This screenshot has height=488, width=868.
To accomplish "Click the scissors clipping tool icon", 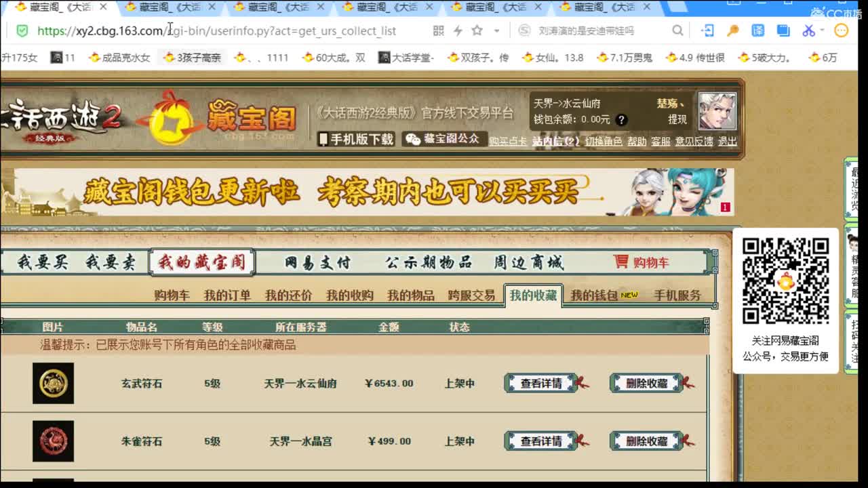I will click(x=808, y=30).
